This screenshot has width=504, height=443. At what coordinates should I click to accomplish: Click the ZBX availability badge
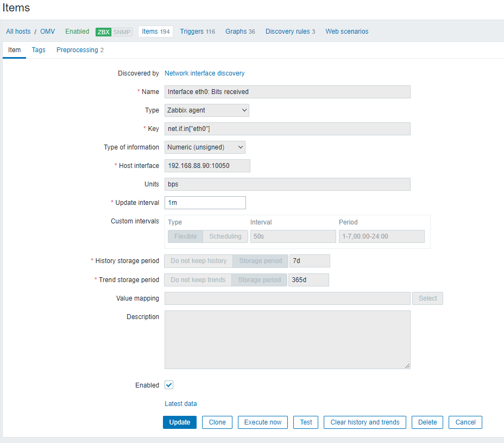coord(103,32)
